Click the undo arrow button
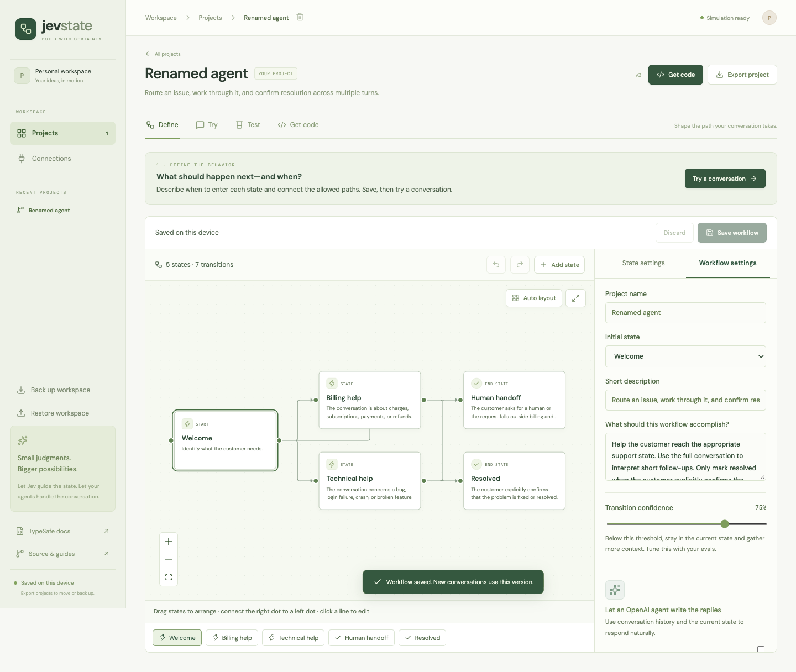The width and height of the screenshot is (796, 672). pos(496,265)
